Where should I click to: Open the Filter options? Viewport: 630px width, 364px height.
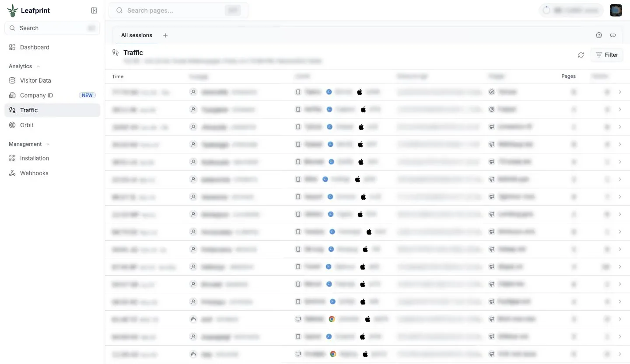coord(607,55)
